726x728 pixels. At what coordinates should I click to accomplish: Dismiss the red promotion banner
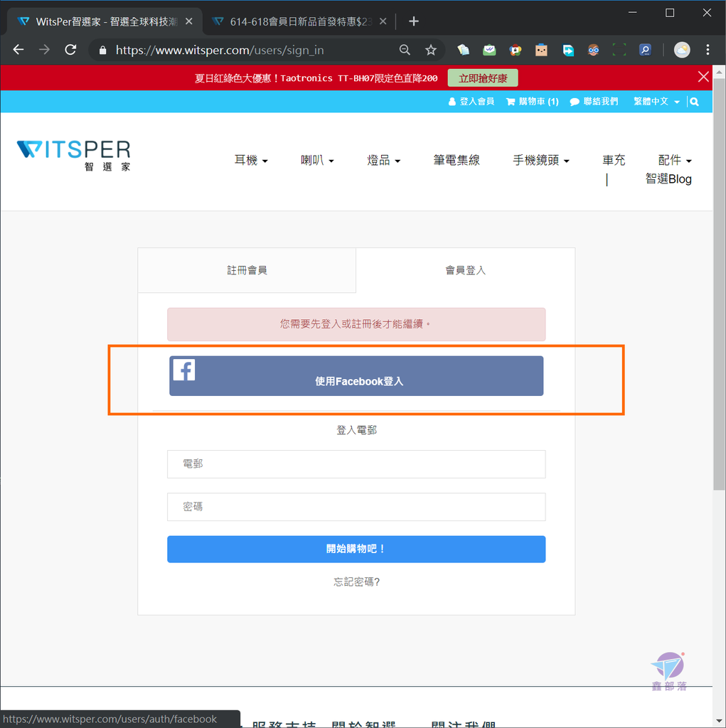[703, 77]
